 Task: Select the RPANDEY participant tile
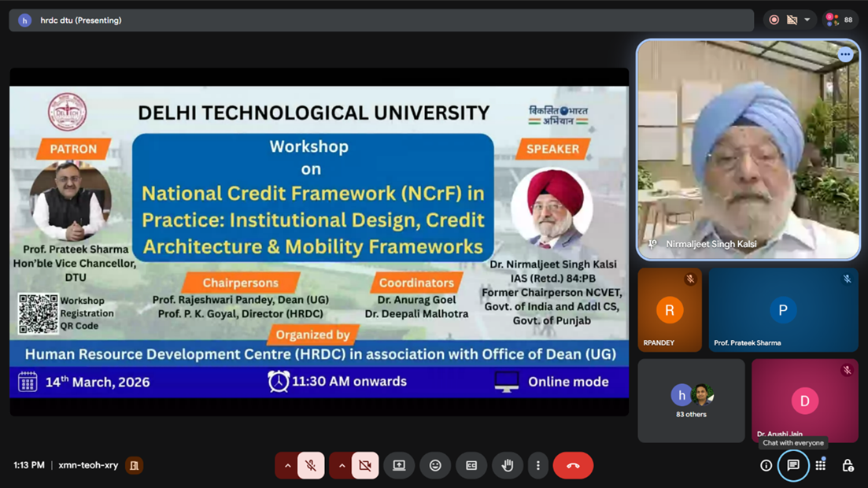(670, 309)
